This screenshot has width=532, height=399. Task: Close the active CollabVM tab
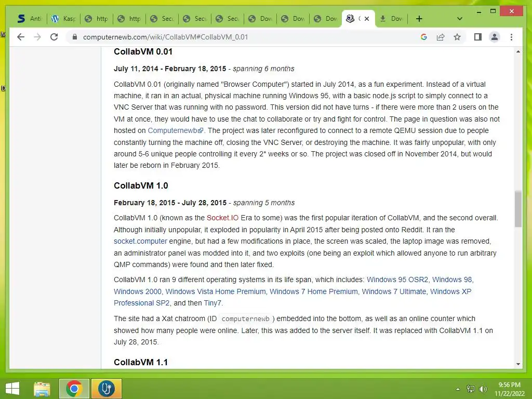click(x=367, y=19)
